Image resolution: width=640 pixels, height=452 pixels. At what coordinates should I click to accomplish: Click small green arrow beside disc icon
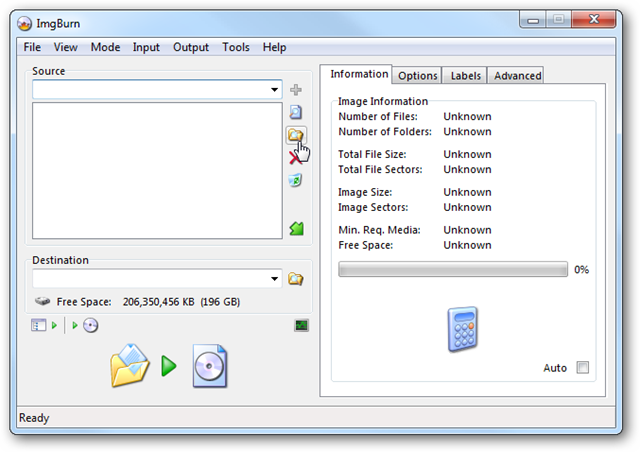click(x=75, y=325)
